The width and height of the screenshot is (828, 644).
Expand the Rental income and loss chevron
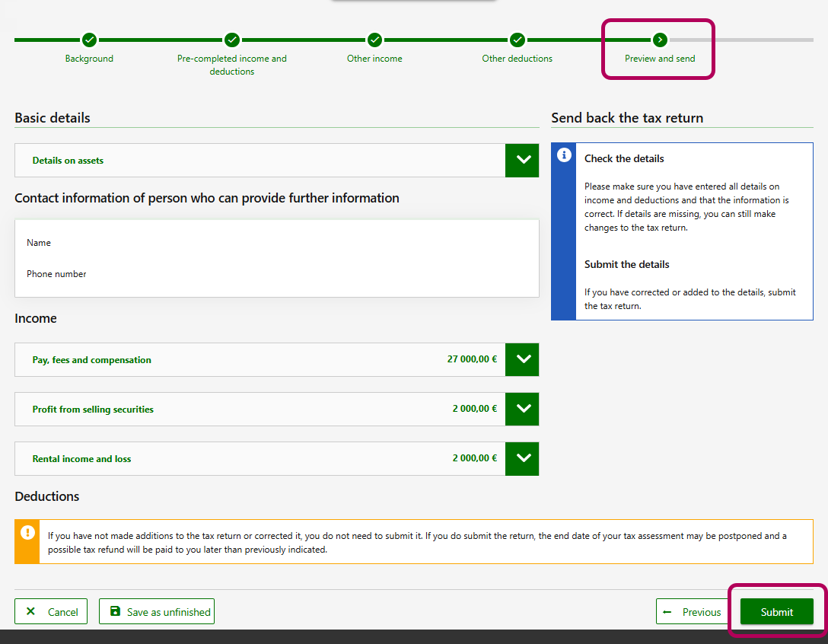tap(522, 458)
